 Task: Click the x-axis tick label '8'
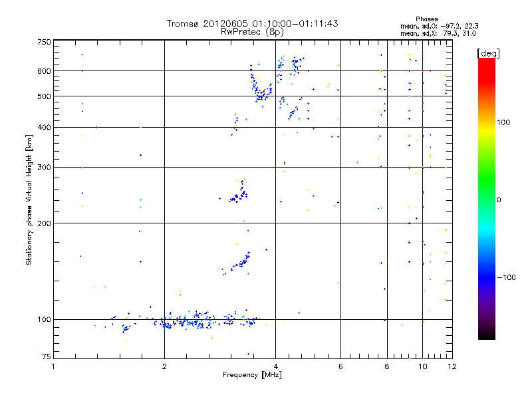387,366
